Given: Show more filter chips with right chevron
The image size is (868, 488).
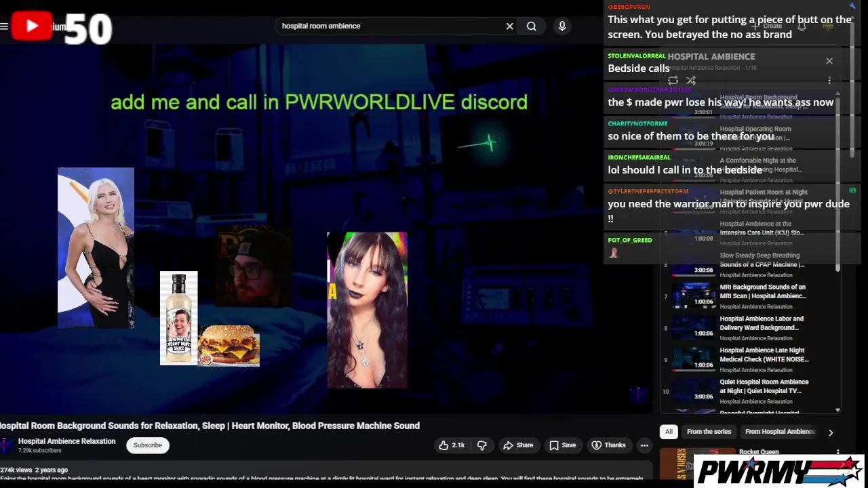Looking at the screenshot, I should click(x=830, y=432).
